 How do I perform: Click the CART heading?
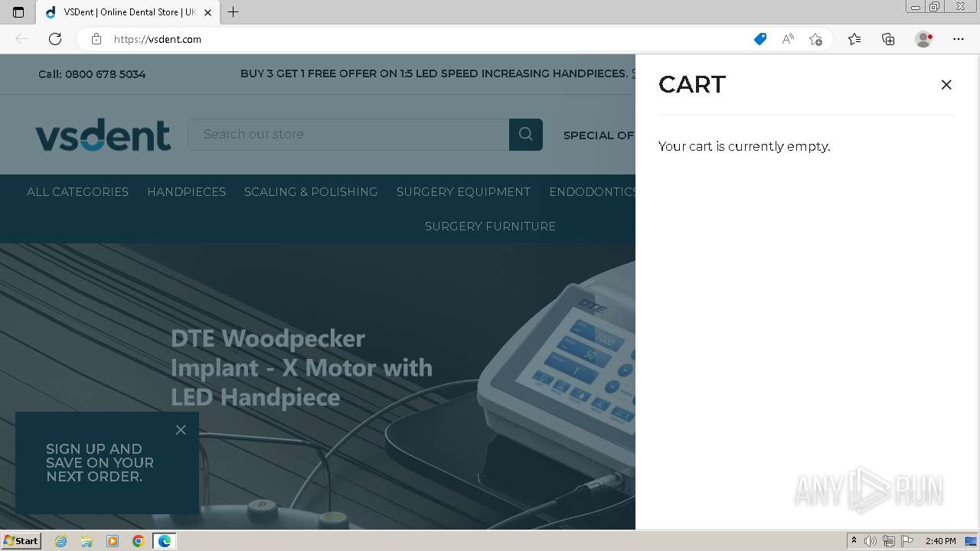tap(692, 85)
